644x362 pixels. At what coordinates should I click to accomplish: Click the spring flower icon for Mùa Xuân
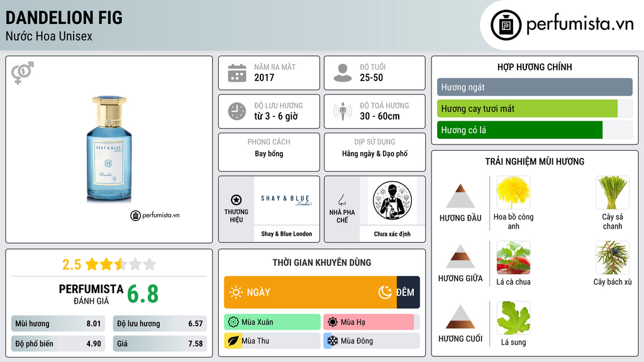tap(233, 322)
